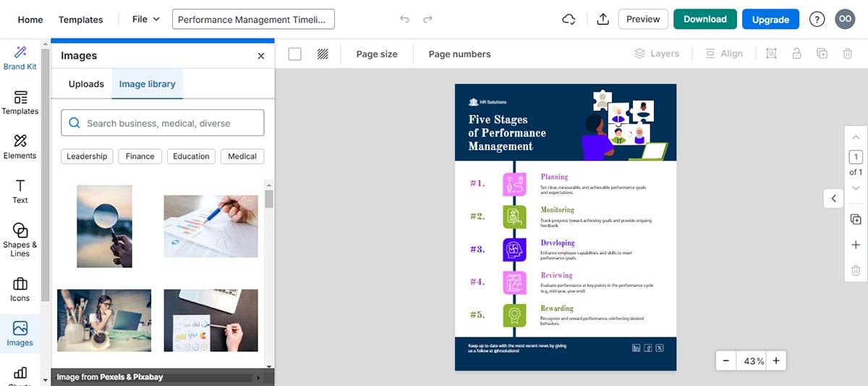Select the Leadership category filter

click(87, 156)
